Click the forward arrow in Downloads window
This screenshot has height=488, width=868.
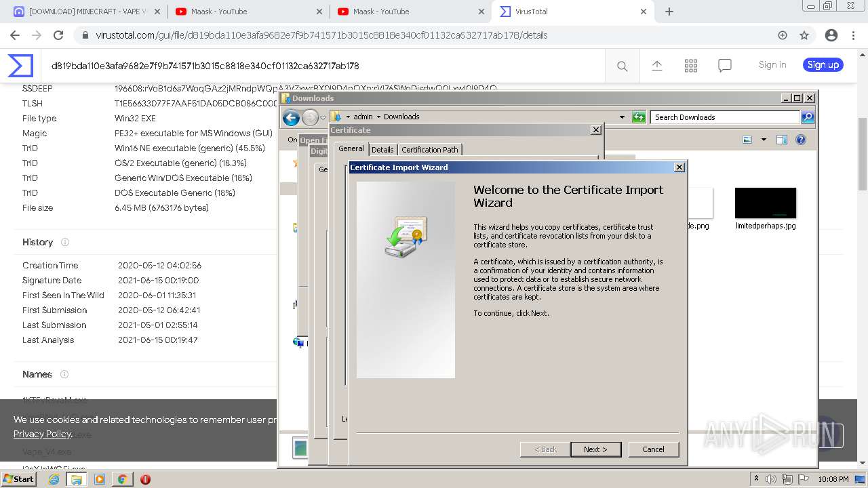click(x=310, y=118)
